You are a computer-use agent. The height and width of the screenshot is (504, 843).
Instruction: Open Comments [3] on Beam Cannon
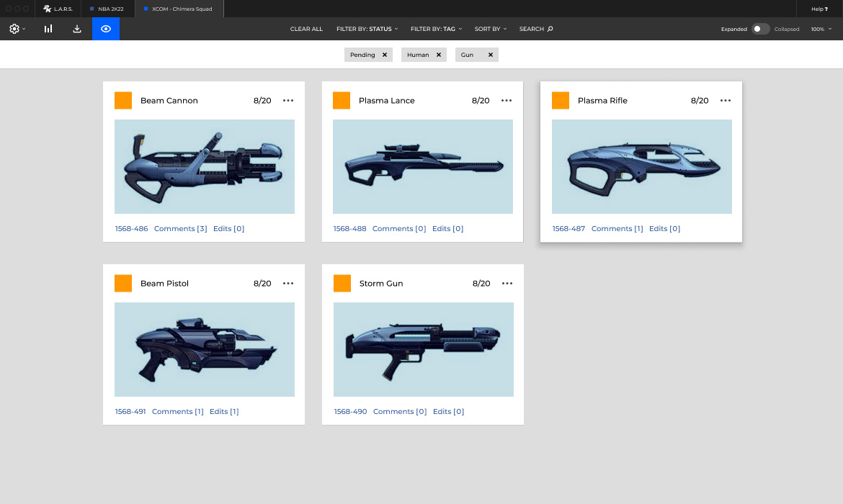coord(181,228)
